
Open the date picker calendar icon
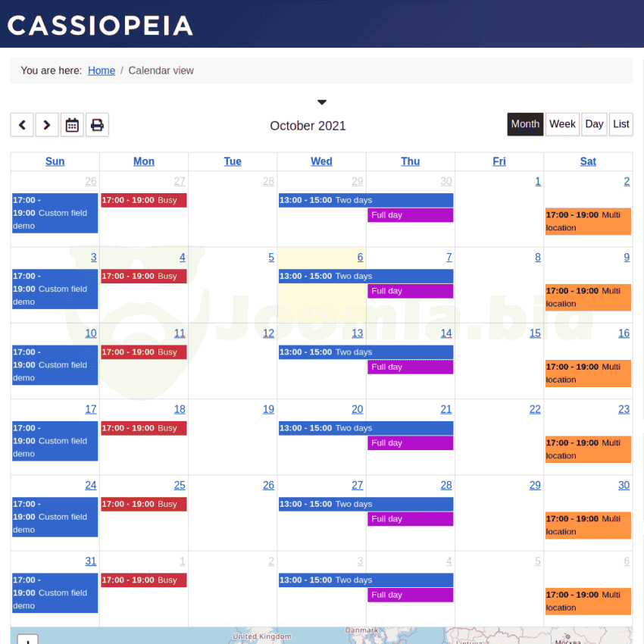72,124
